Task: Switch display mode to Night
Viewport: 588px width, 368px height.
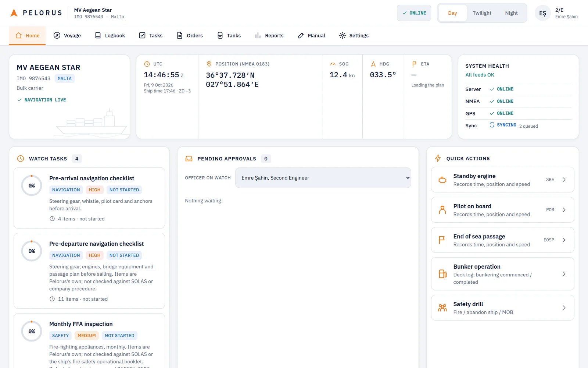Action: [x=511, y=13]
